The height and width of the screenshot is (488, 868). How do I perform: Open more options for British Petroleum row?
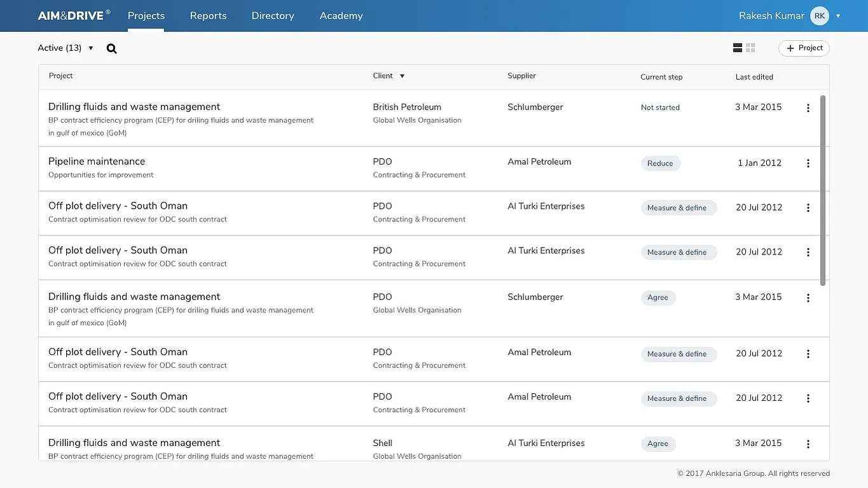click(x=808, y=108)
